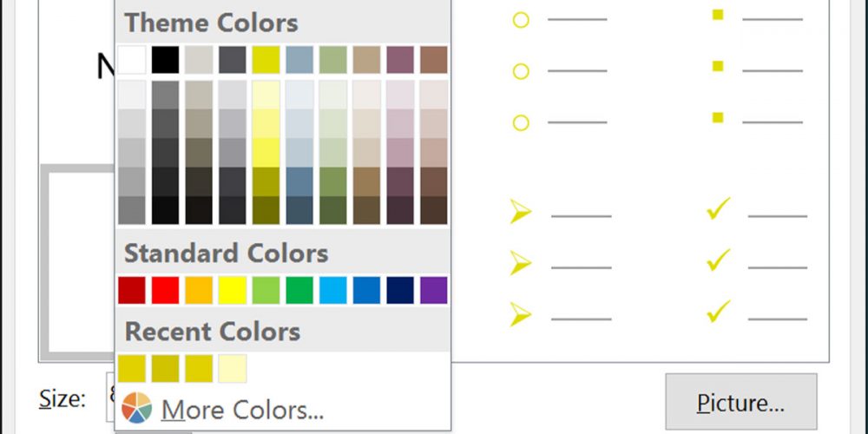
Task: Select the first Recent Colors swatch
Action: [132, 368]
